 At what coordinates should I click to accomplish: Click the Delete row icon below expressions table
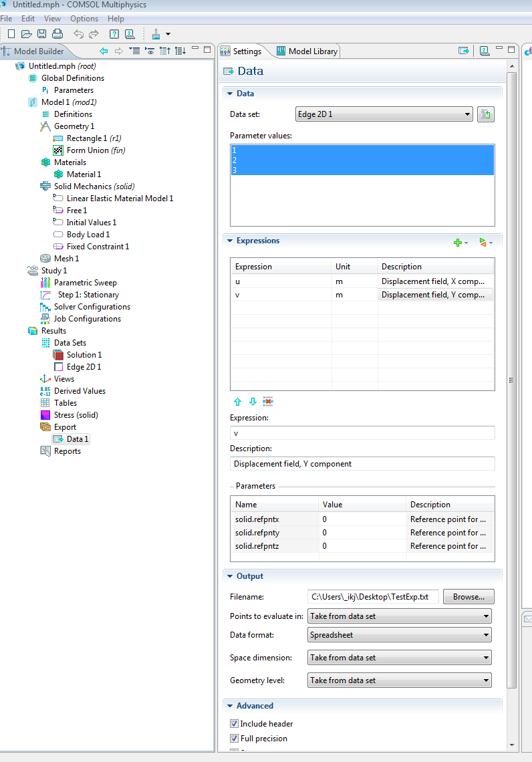pyautogui.click(x=269, y=402)
